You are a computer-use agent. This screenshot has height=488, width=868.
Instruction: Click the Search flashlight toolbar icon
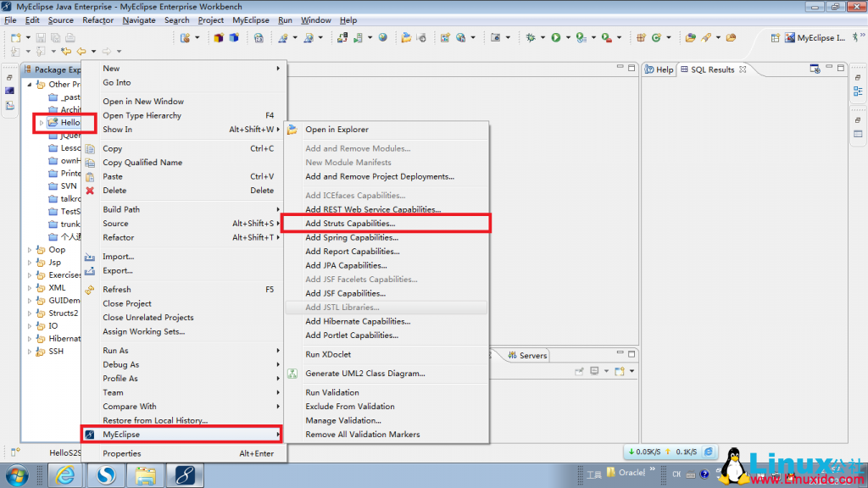point(706,37)
